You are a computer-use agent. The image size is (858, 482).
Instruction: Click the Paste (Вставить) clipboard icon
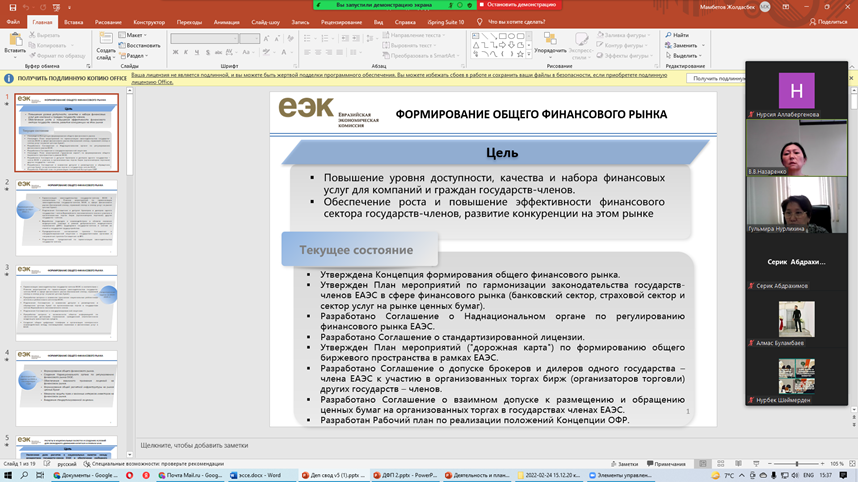coord(15,39)
